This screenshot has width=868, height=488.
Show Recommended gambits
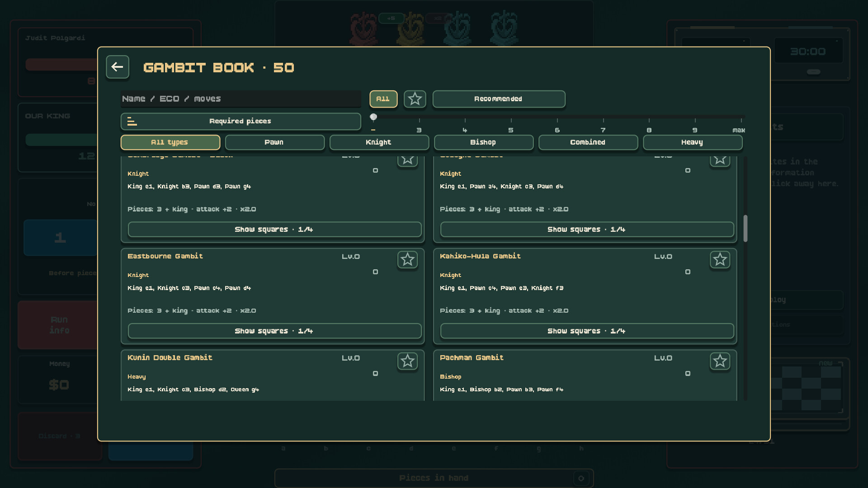click(499, 99)
